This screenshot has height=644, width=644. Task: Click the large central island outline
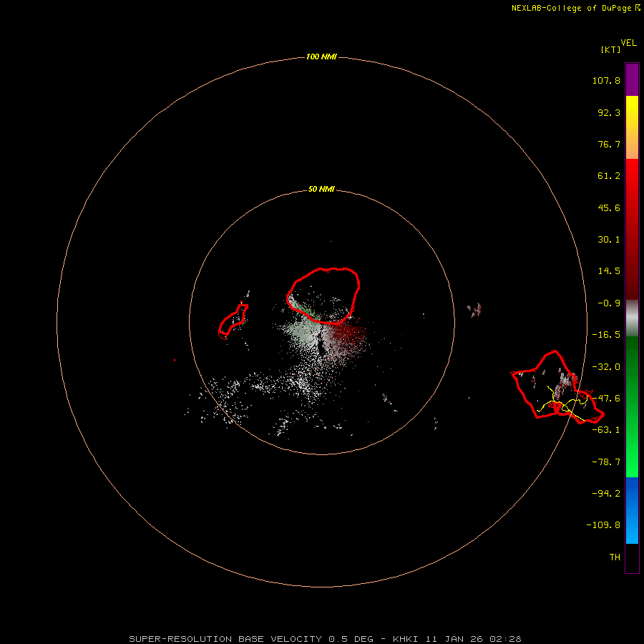point(323,296)
